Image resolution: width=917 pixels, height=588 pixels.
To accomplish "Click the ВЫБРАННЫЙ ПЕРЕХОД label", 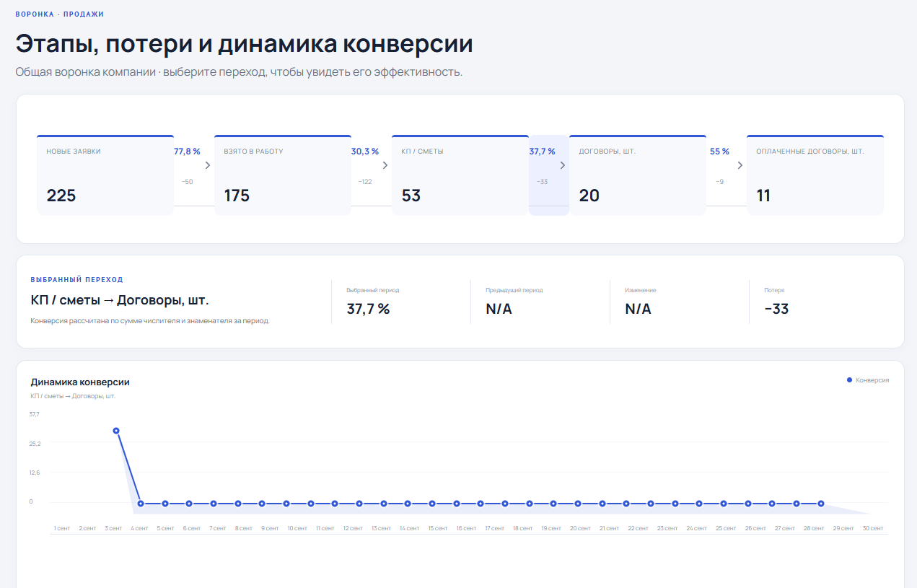I will click(76, 279).
